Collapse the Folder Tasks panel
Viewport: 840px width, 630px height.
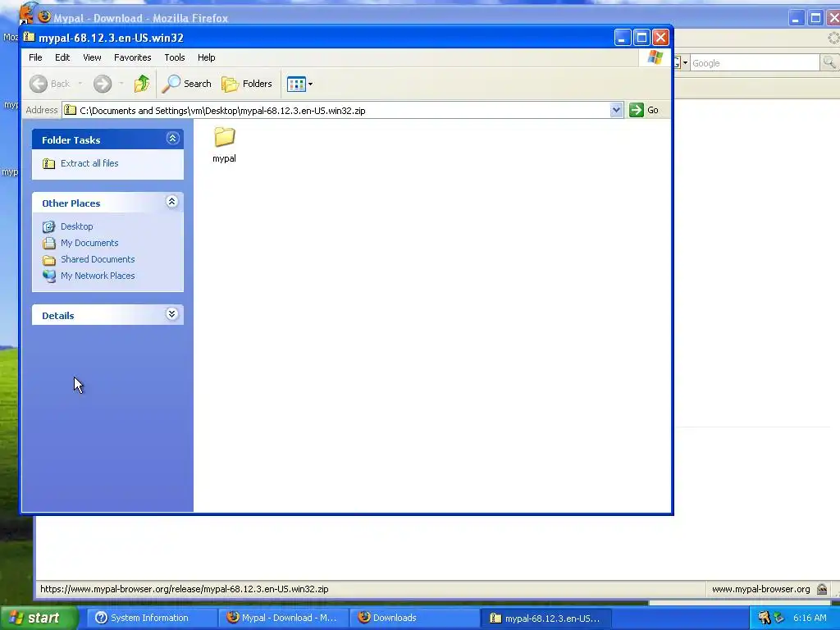coord(172,139)
